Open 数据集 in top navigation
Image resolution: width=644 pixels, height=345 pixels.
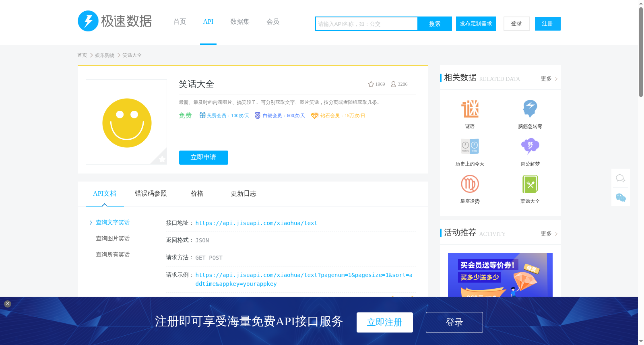(239, 22)
